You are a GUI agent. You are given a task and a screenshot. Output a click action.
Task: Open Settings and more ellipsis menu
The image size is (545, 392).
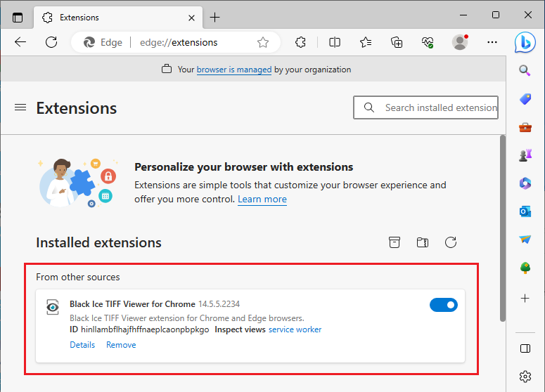[x=492, y=42]
